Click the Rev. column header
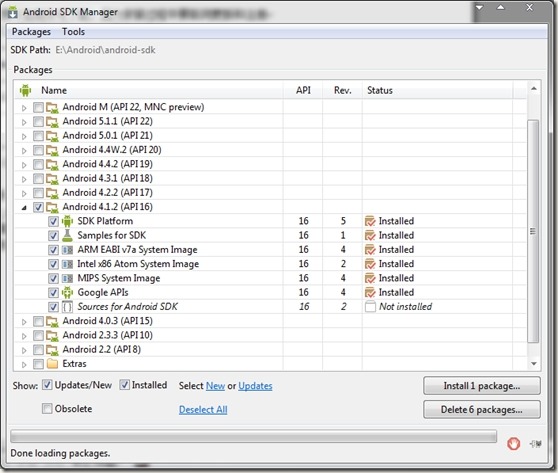The image size is (558, 473). [x=343, y=90]
